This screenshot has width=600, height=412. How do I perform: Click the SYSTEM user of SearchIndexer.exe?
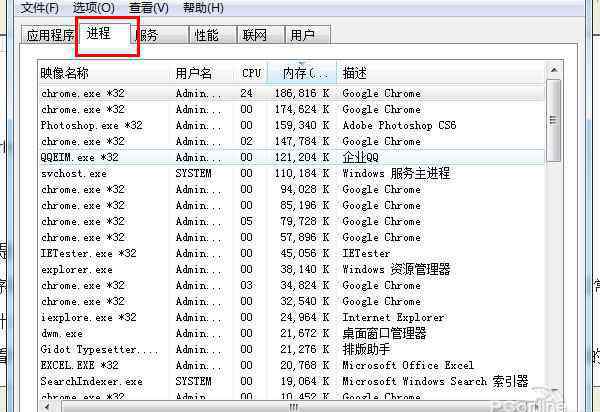click(193, 381)
